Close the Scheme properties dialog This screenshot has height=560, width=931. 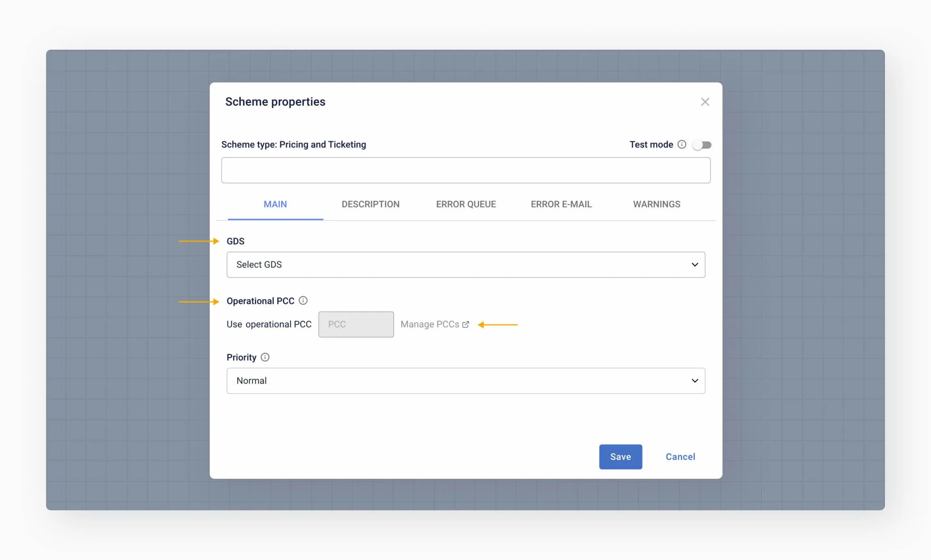[705, 102]
